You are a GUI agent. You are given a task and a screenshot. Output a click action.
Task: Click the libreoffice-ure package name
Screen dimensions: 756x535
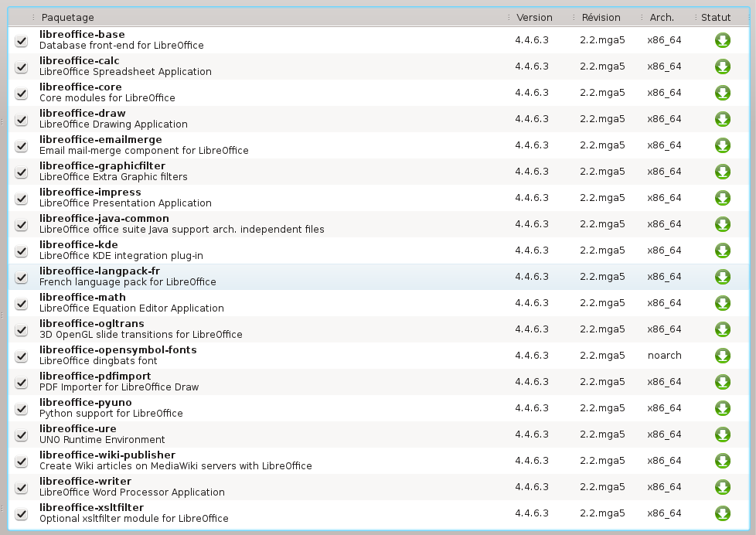point(77,428)
